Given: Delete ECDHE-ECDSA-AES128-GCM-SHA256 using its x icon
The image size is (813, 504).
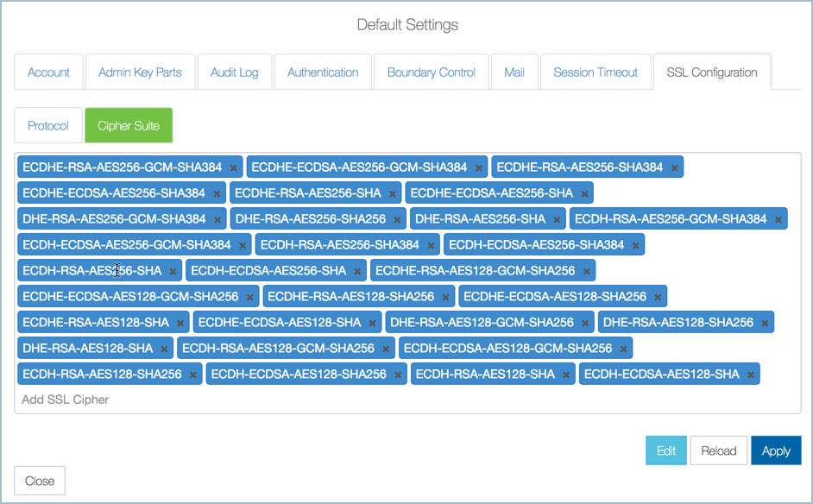Looking at the screenshot, I should tap(249, 297).
